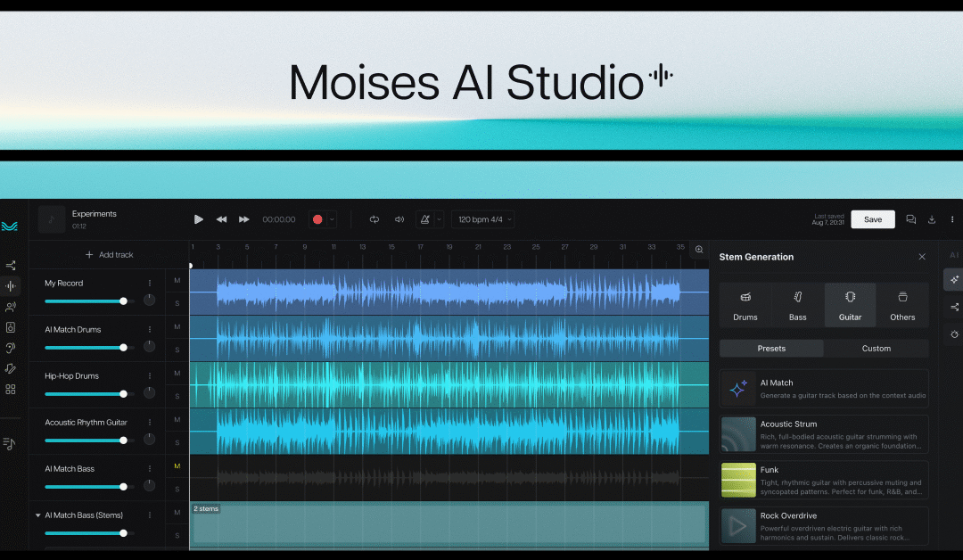Image resolution: width=963 pixels, height=560 pixels.
Task: Open the Guitar stem category
Action: pos(850,304)
